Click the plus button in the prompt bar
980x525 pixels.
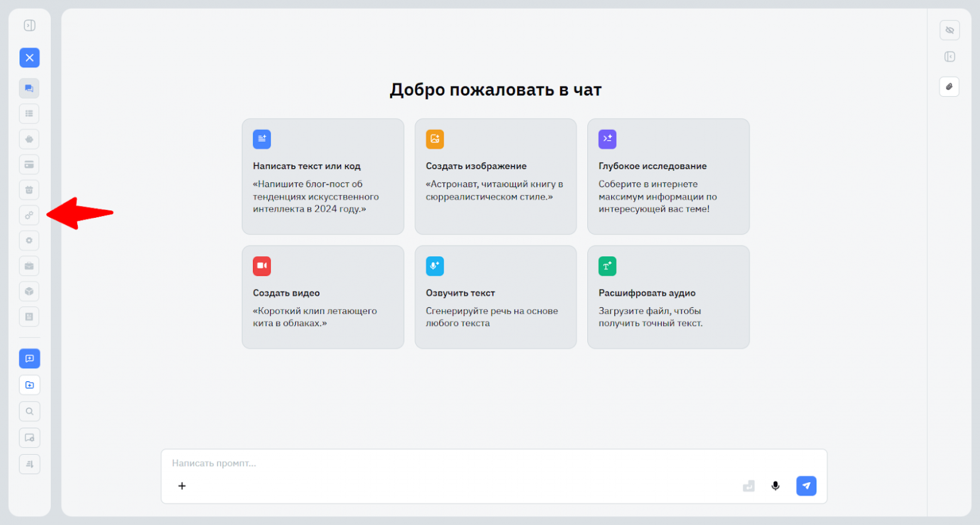point(182,485)
